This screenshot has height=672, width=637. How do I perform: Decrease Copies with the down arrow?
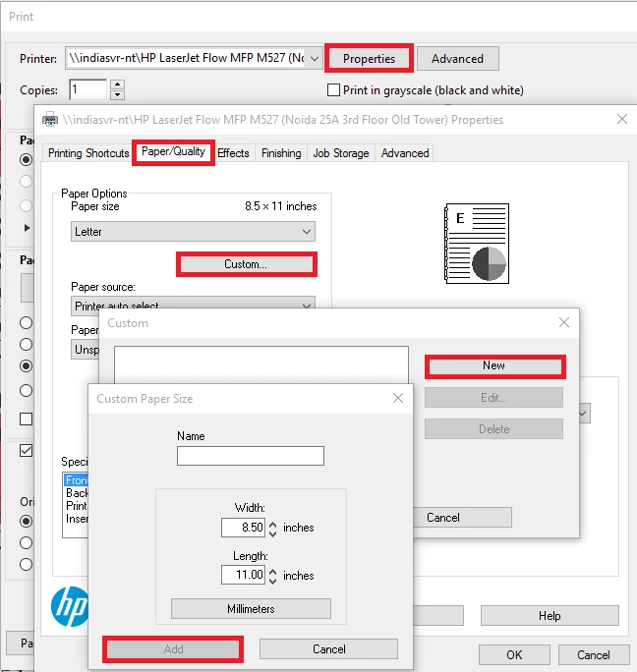(x=118, y=94)
